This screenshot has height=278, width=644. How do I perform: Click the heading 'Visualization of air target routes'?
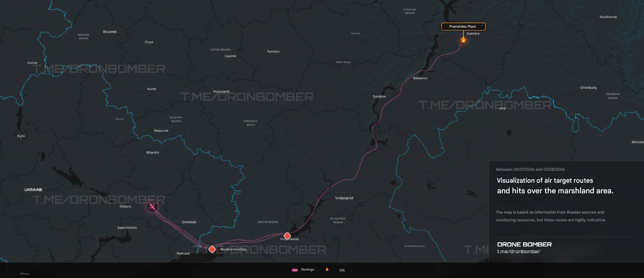click(545, 180)
